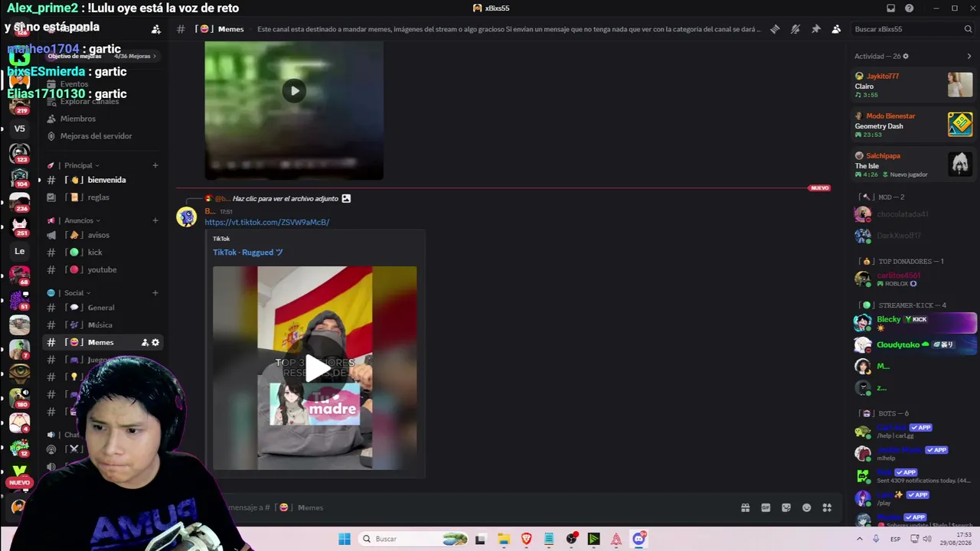The width and height of the screenshot is (980, 551).
Task: Open server icon with 123 badge
Action: tap(20, 153)
